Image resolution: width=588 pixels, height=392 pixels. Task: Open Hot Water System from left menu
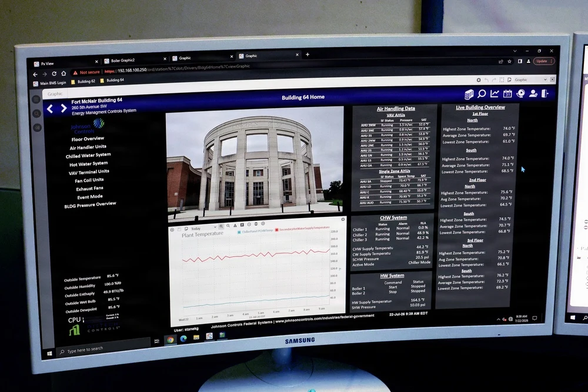click(89, 164)
